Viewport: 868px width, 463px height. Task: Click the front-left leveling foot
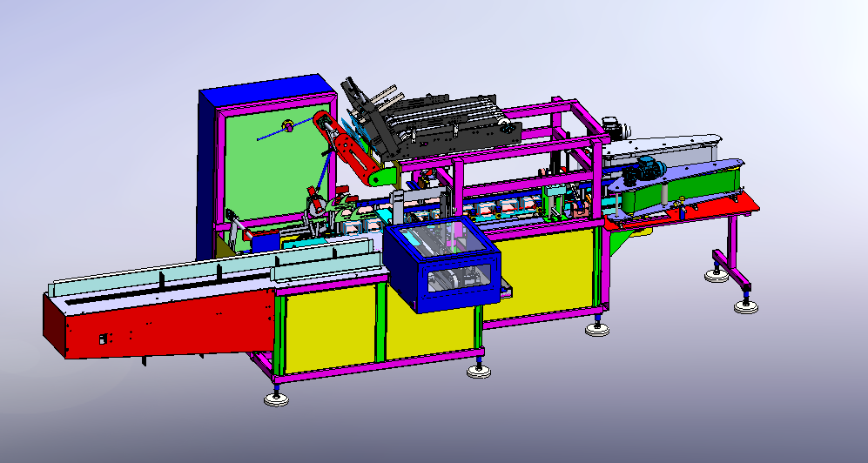click(x=277, y=399)
